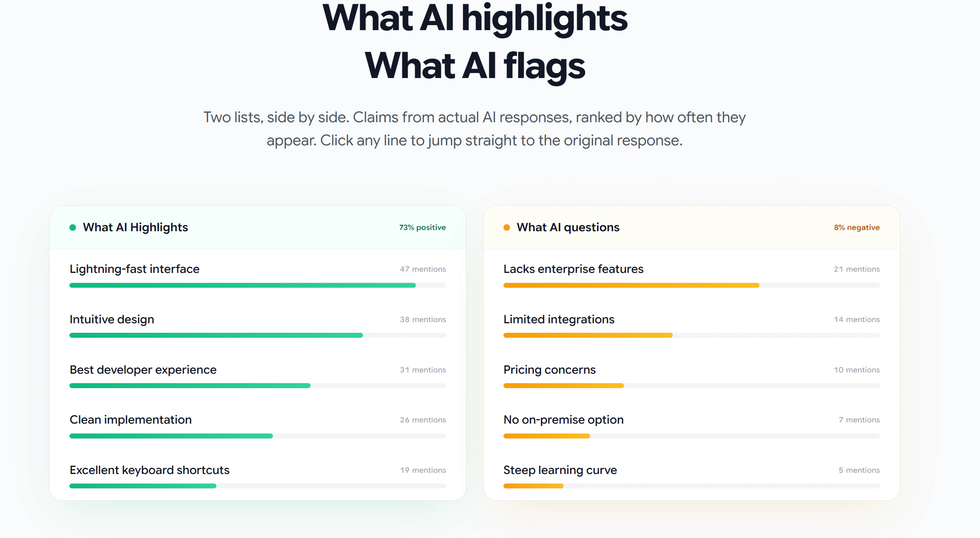Click the "47 mentions" counter
This screenshot has width=980, height=538.
click(x=422, y=269)
